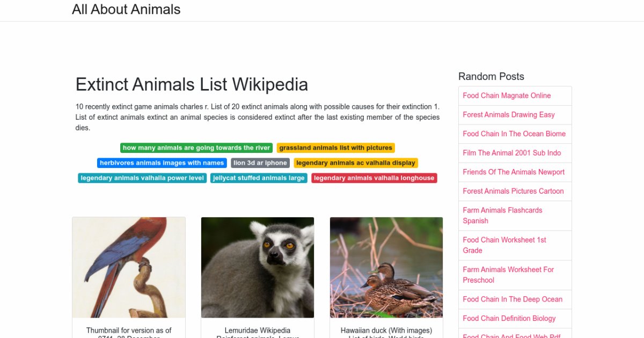644x338 pixels.
Task: Select 'grassland animals list with pictures' tag
Action: coord(335,148)
